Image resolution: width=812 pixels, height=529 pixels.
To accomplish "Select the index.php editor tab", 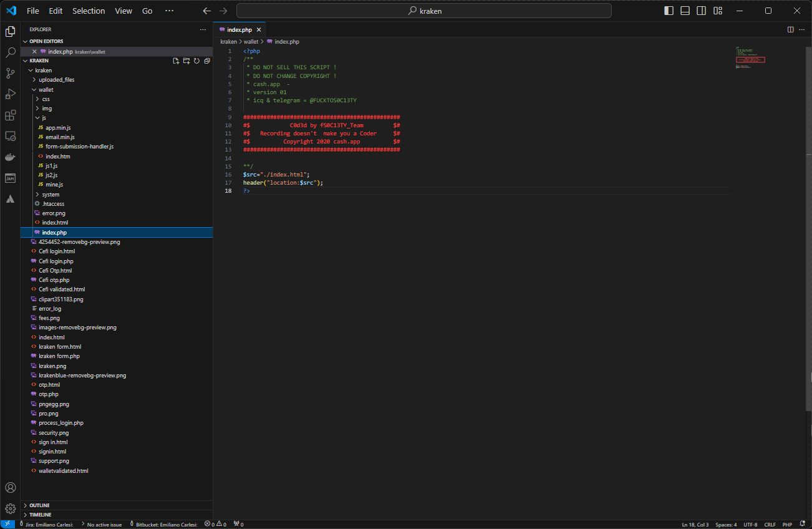I will point(238,29).
